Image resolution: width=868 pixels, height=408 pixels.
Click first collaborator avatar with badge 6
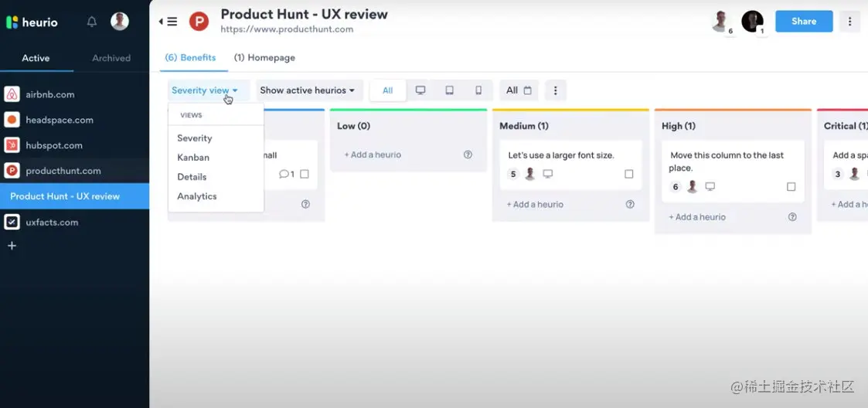pos(722,22)
